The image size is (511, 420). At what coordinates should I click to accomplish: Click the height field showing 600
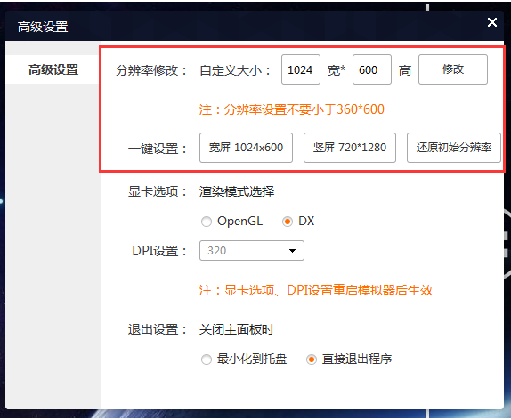point(372,69)
